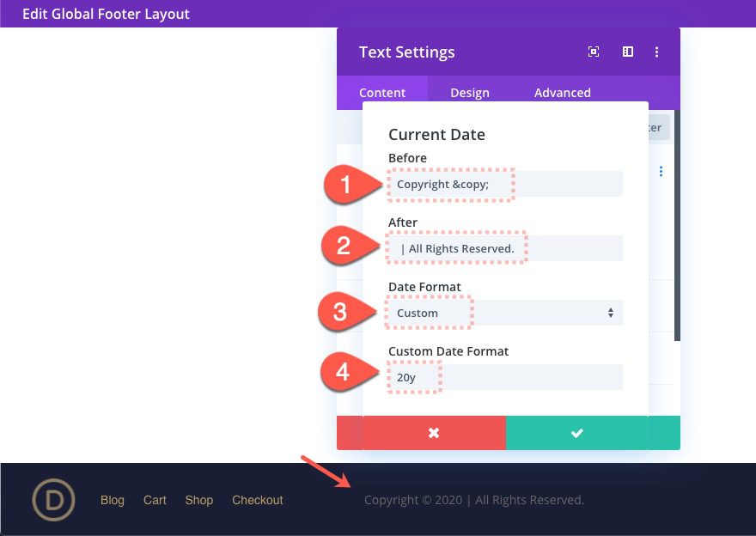This screenshot has width=756, height=536.
Task: Open the Checkout footer link
Action: point(257,500)
